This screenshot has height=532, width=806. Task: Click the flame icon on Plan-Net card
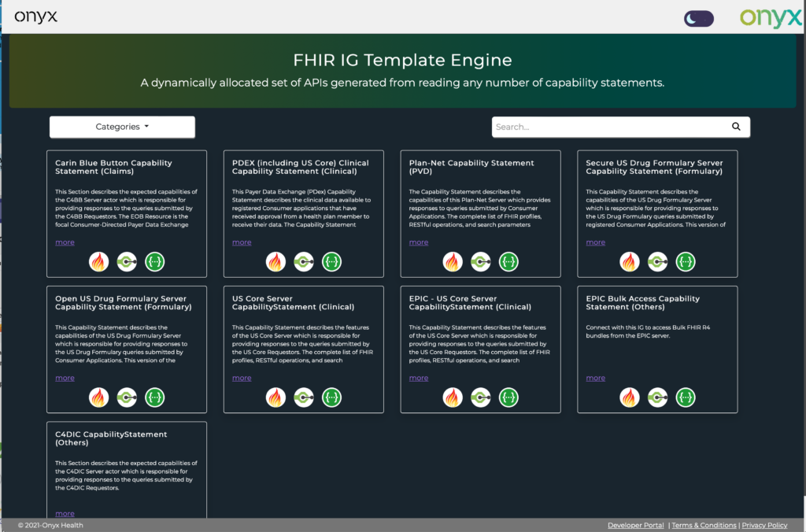coord(453,261)
